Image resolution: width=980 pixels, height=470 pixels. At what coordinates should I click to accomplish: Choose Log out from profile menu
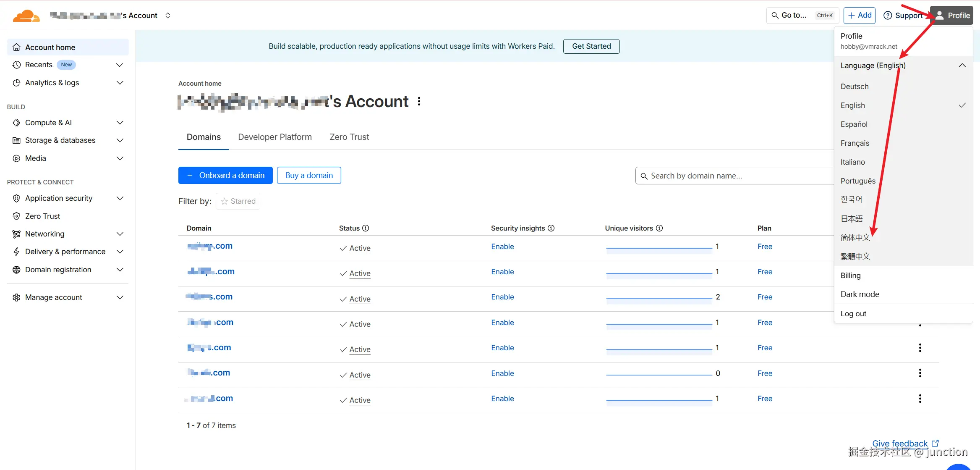(853, 314)
